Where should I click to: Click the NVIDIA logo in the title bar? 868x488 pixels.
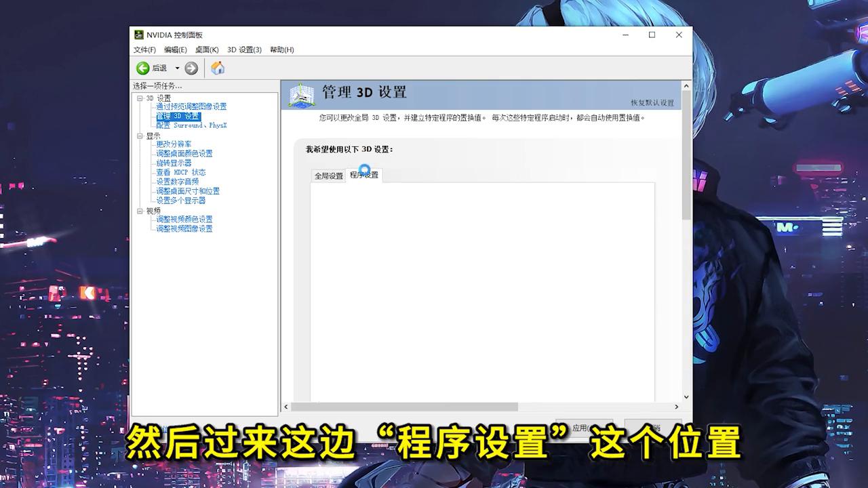[x=138, y=35]
